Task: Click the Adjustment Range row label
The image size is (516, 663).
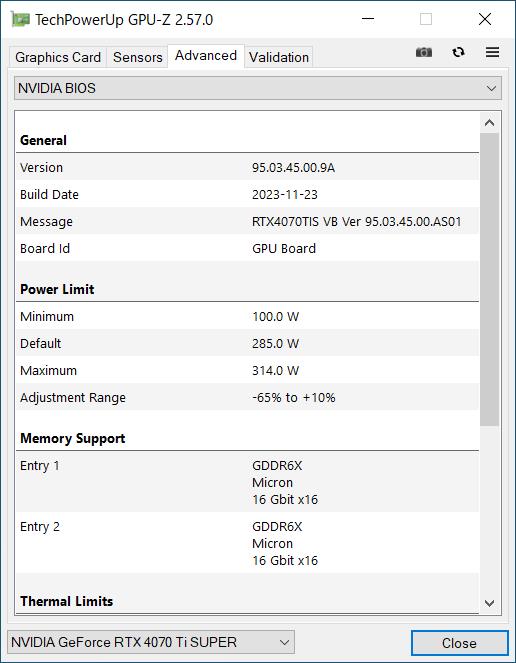Action: tap(73, 398)
